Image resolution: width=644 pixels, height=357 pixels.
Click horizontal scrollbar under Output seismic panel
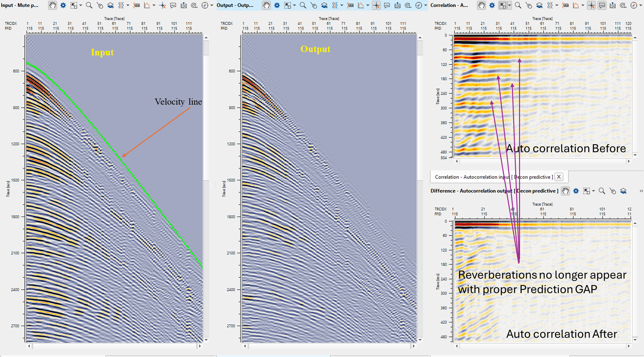329,346
